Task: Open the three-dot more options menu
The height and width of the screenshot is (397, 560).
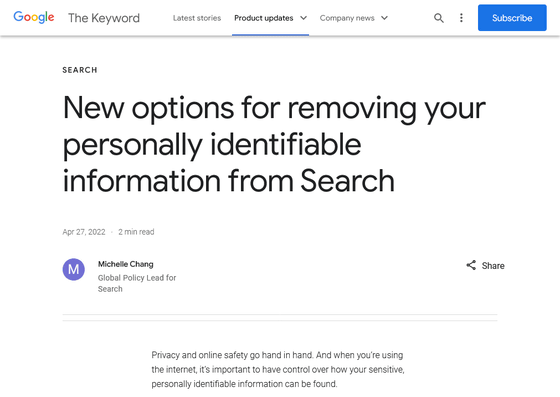Action: click(x=461, y=18)
